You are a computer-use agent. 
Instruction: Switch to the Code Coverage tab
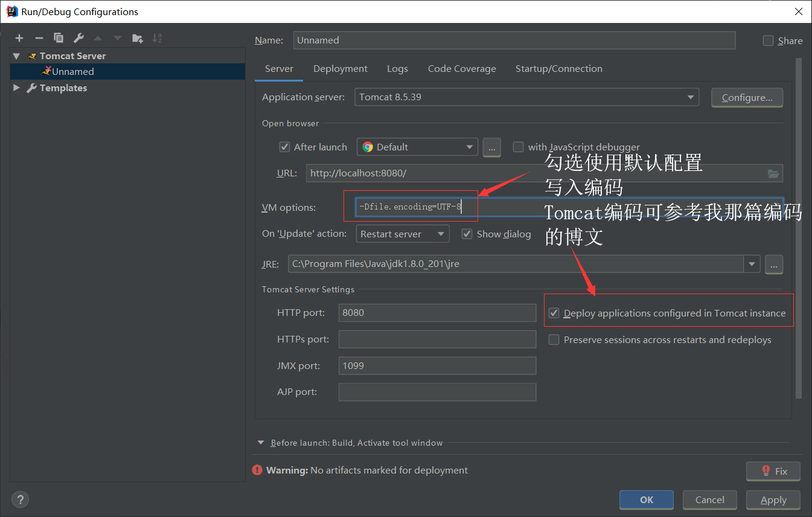pyautogui.click(x=462, y=69)
